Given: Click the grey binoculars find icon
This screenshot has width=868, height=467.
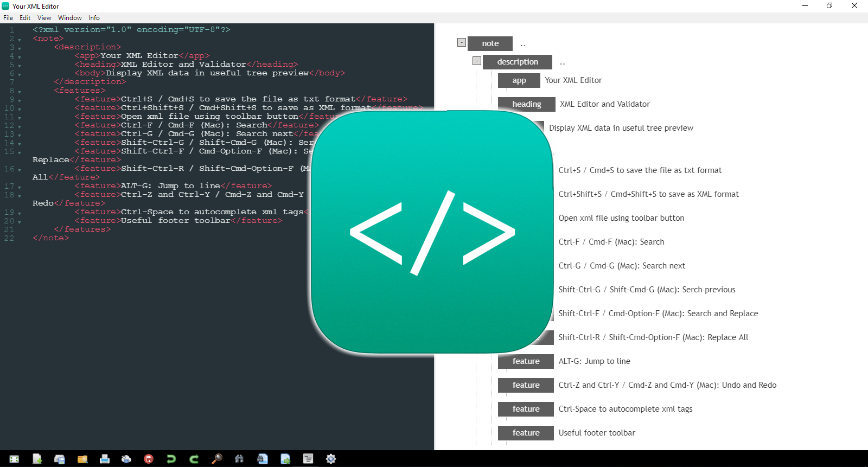Looking at the screenshot, I should tap(239, 459).
